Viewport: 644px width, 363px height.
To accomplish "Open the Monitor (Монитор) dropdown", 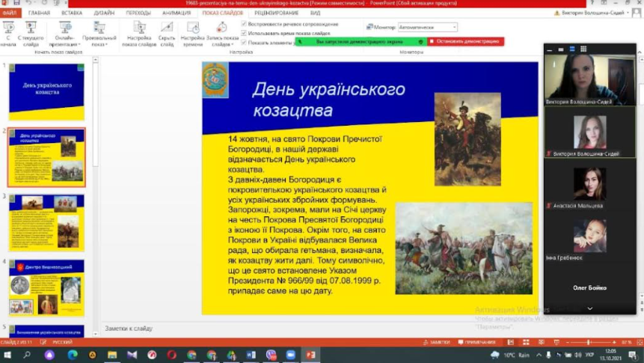I will point(427,27).
